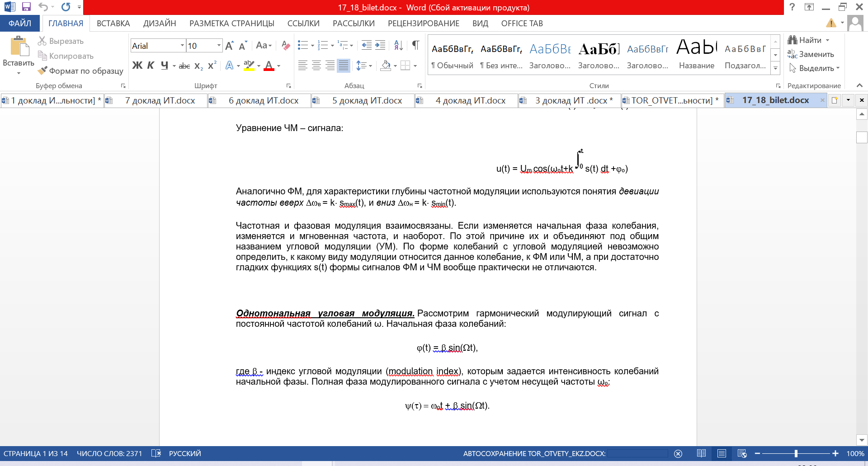Select the Название style
868x466 pixels.
coord(697,56)
